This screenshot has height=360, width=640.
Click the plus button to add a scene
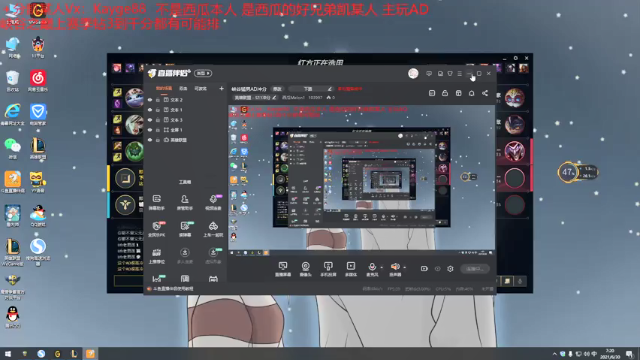click(221, 89)
